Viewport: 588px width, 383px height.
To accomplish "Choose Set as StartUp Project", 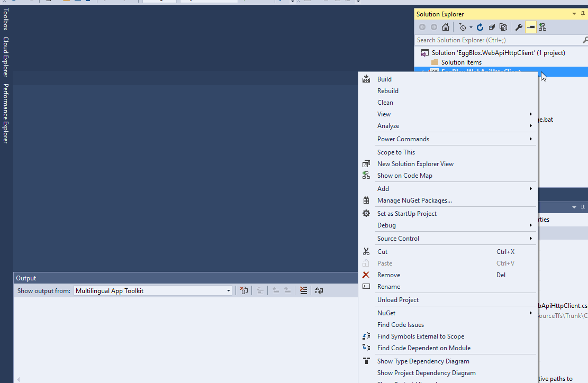I will pyautogui.click(x=448, y=213).
